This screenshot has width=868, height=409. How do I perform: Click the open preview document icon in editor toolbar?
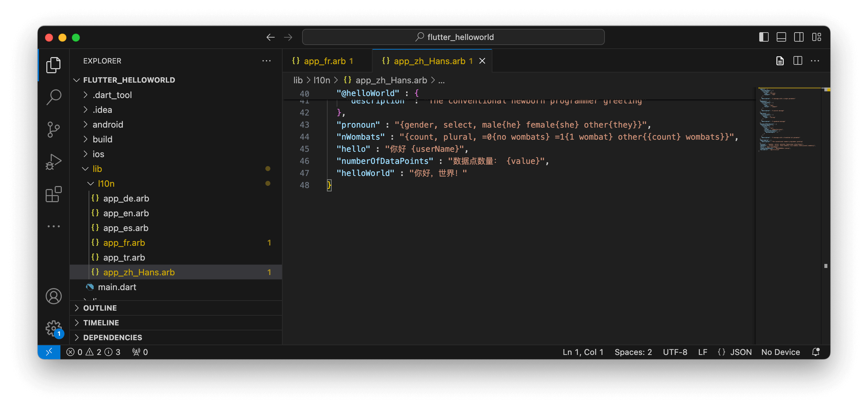tap(780, 61)
